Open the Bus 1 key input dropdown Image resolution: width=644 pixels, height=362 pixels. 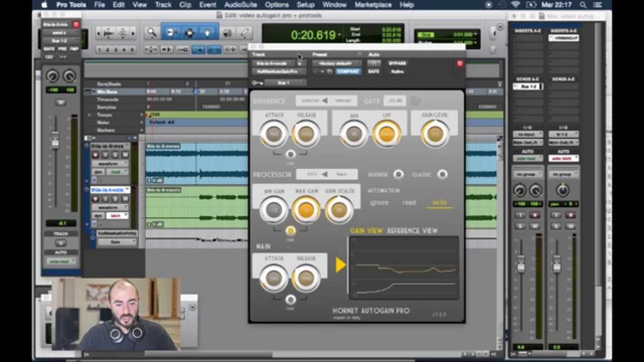click(285, 82)
